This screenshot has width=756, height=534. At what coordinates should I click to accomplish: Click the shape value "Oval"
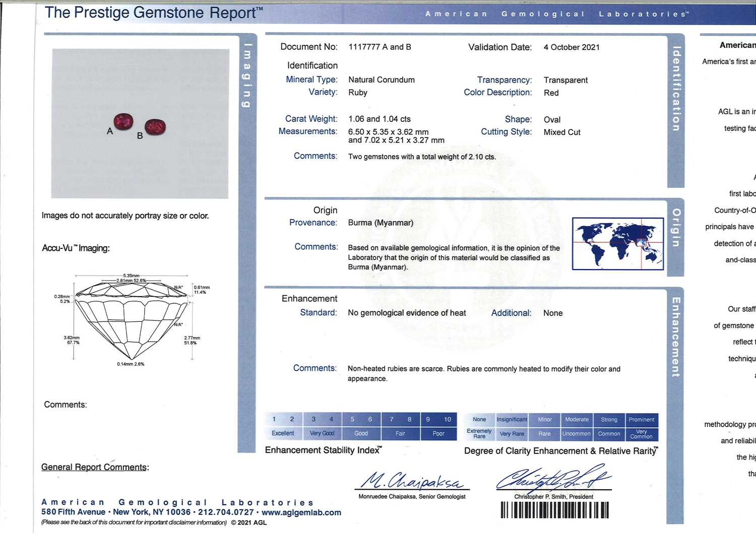click(552, 120)
